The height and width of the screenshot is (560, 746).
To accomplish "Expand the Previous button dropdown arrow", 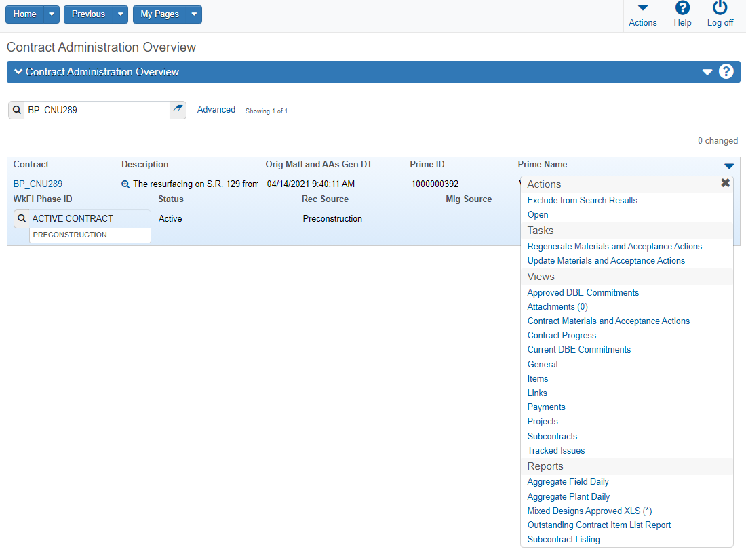I will click(120, 14).
